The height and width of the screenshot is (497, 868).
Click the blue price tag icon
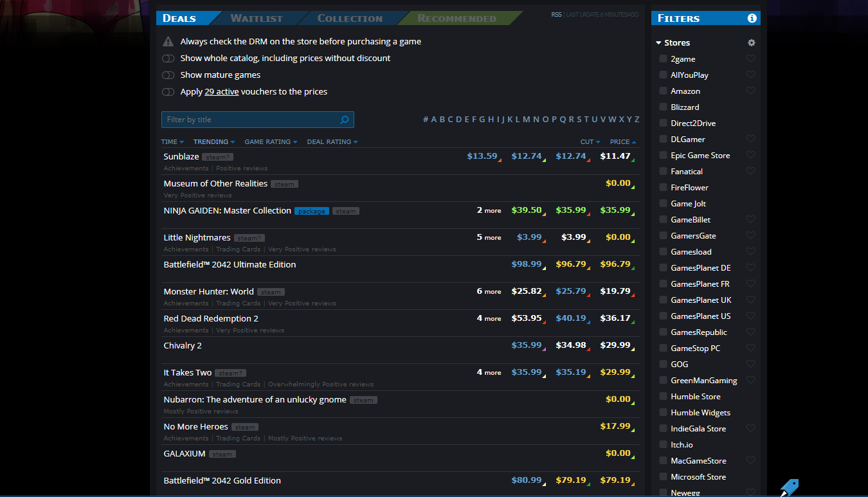click(x=789, y=487)
